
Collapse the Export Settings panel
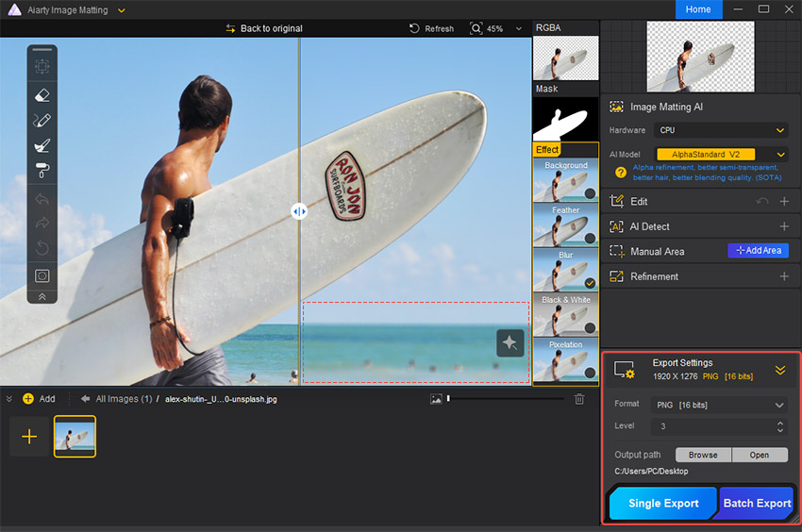pos(780,370)
